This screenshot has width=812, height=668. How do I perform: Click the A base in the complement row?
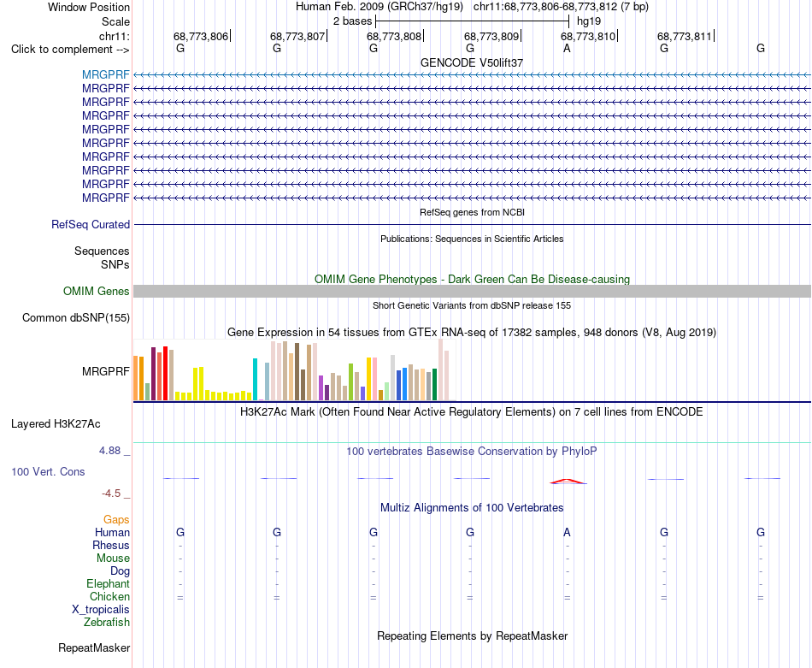(x=567, y=49)
